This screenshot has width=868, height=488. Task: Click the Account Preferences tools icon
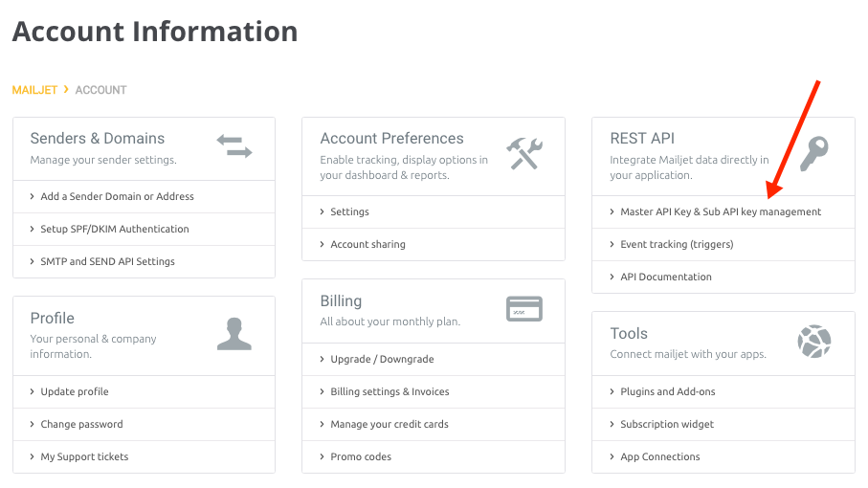(524, 153)
